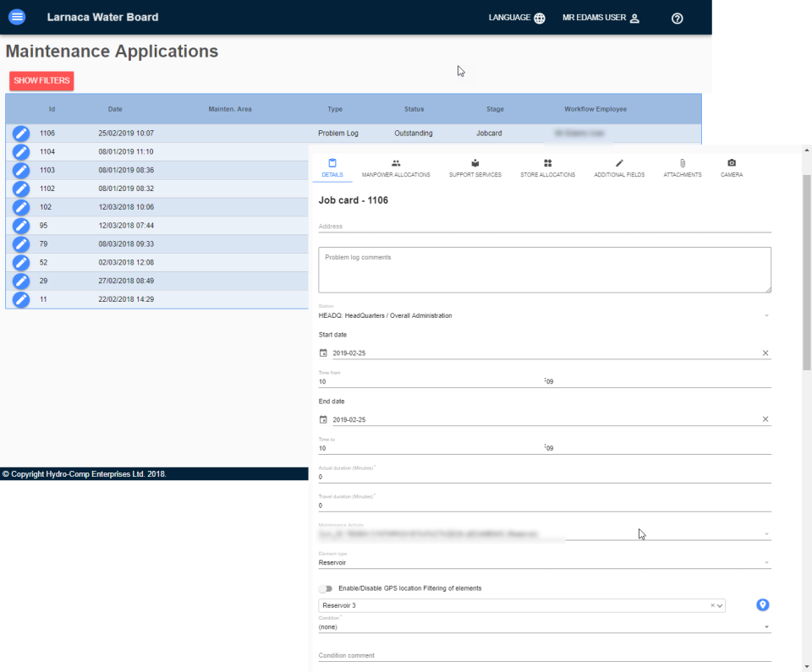Click the SHOW FILTERS button

[41, 80]
